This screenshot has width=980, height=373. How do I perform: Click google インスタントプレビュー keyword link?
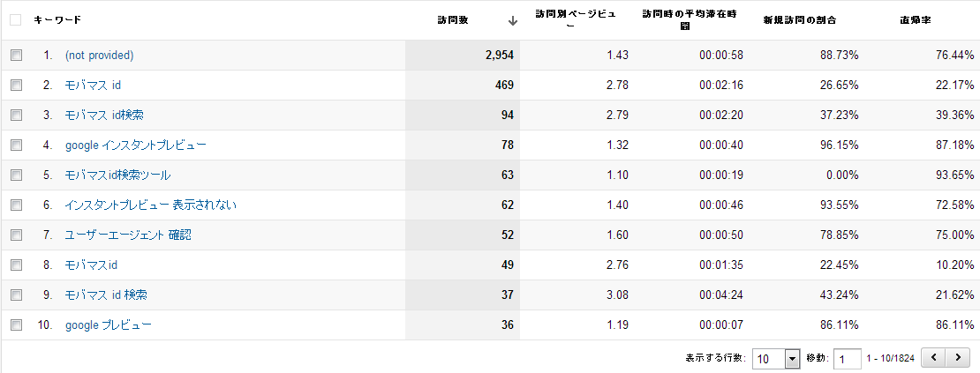[x=136, y=145]
